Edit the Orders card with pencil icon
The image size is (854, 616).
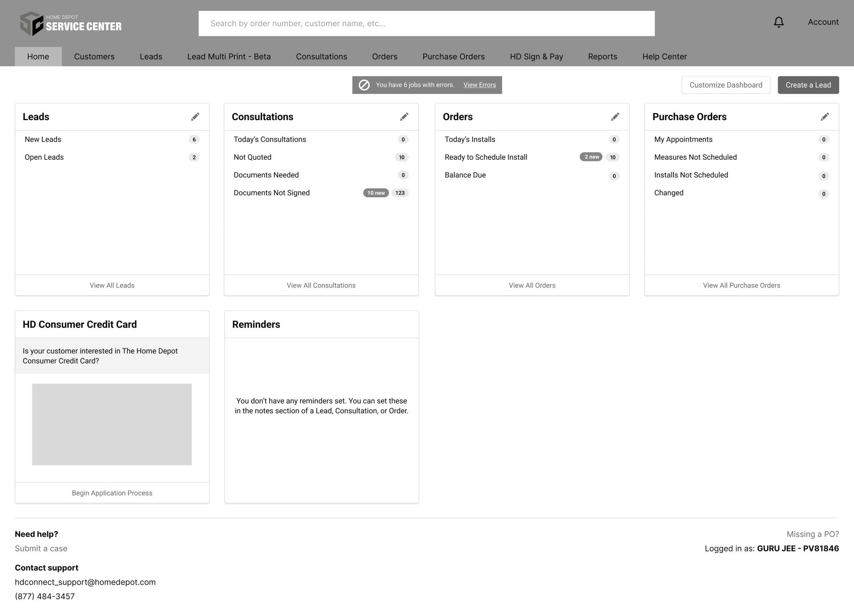615,117
